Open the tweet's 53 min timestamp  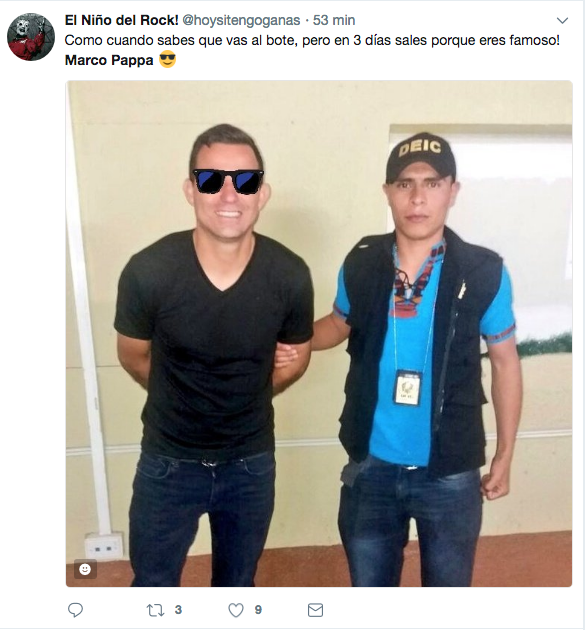click(334, 20)
